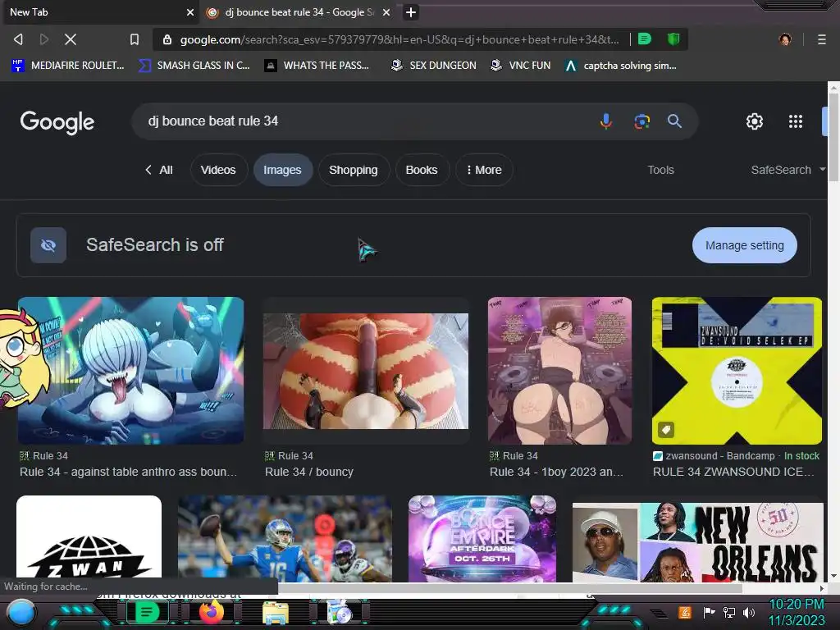The width and height of the screenshot is (840, 630).
Task: Open the MEDIAFIRE ROULET... bookmark
Action: tap(68, 66)
